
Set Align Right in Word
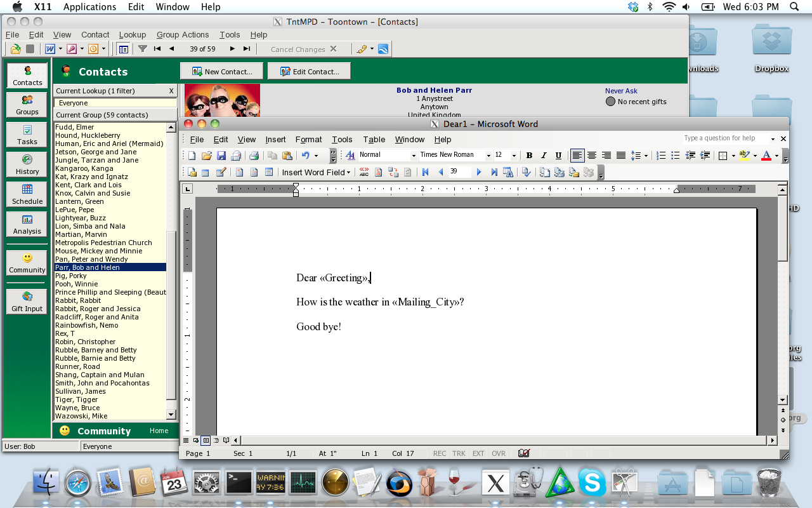[x=606, y=156]
